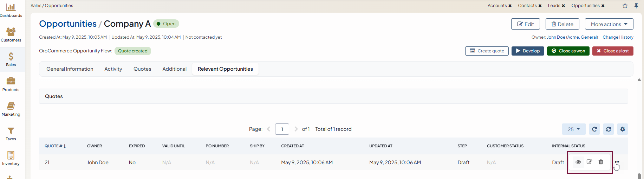Close the Leads pinned tab
Screen dimensions: 644x179
point(563,6)
